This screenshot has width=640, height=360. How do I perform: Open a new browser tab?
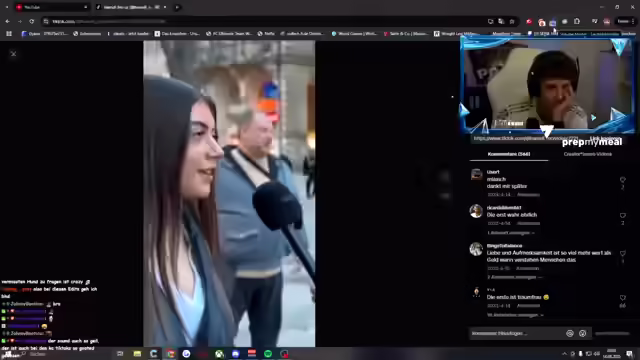[x=177, y=7]
